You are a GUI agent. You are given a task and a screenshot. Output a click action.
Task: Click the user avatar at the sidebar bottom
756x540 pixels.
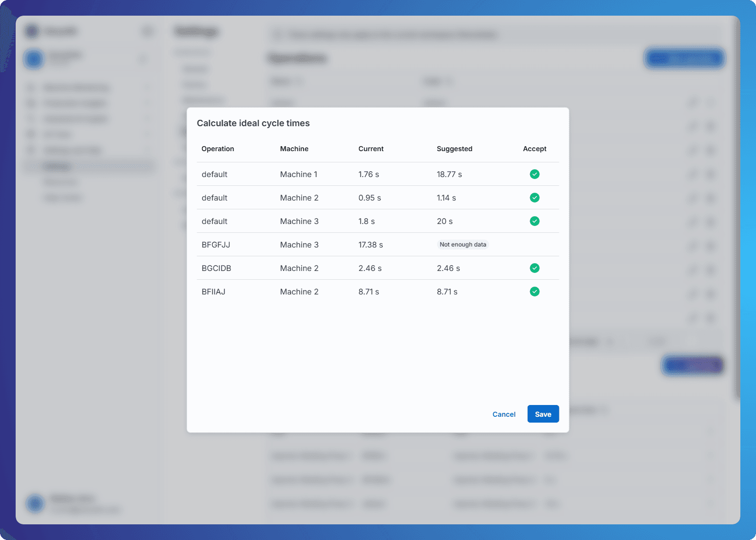coord(34,503)
